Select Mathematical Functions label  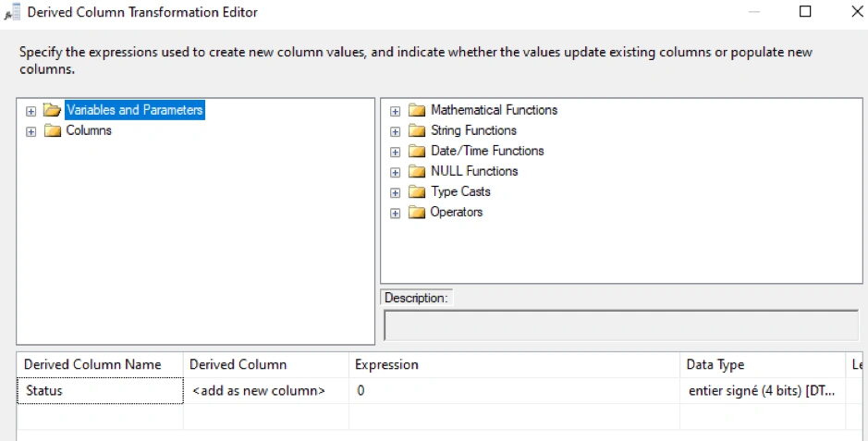pyautogui.click(x=494, y=110)
